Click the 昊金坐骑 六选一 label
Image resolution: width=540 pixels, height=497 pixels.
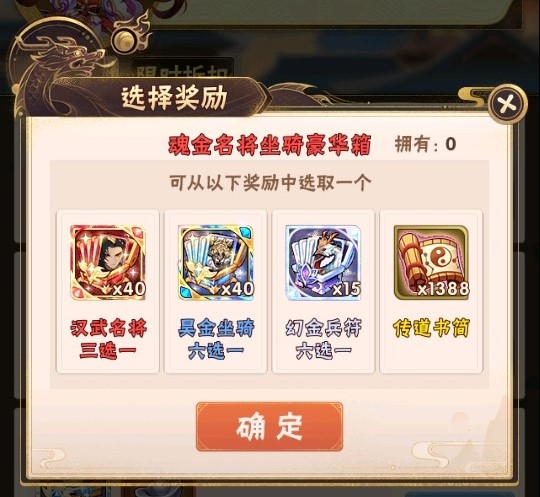pyautogui.click(x=216, y=339)
